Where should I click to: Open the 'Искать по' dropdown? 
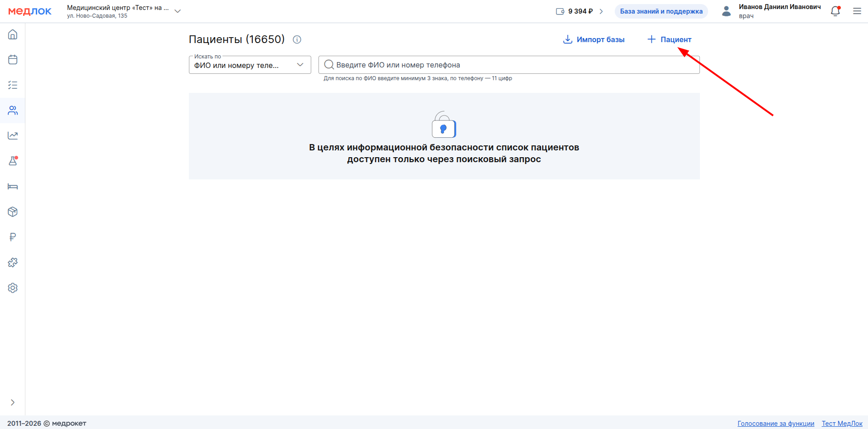click(250, 65)
